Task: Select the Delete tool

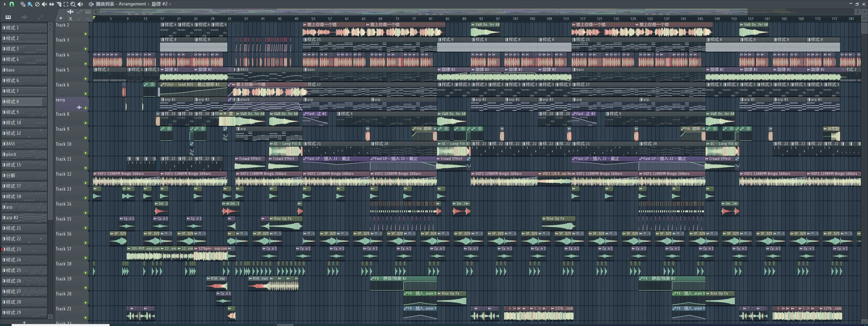Action: (37, 4)
